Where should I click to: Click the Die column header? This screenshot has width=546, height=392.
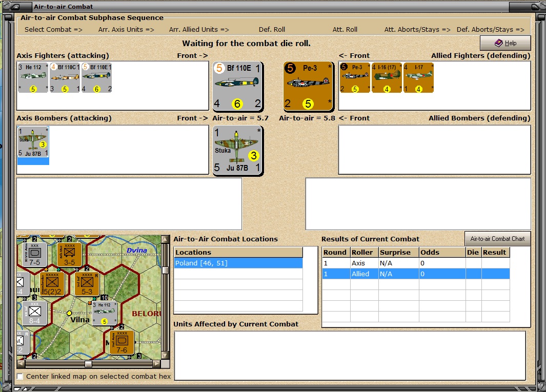coord(474,253)
